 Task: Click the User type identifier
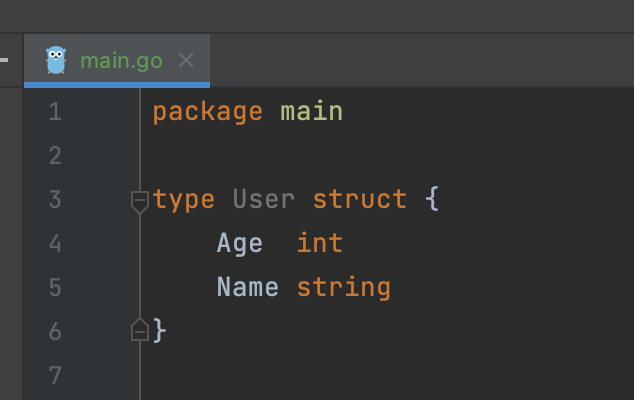pyautogui.click(x=263, y=200)
